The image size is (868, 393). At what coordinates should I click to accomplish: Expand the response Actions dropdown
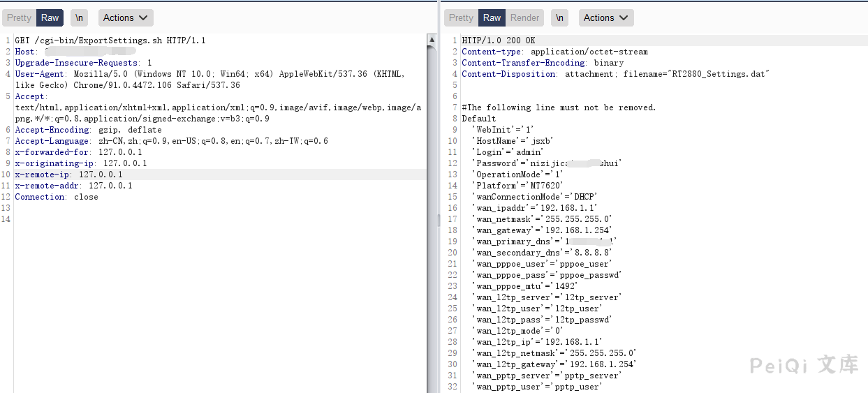pos(605,18)
